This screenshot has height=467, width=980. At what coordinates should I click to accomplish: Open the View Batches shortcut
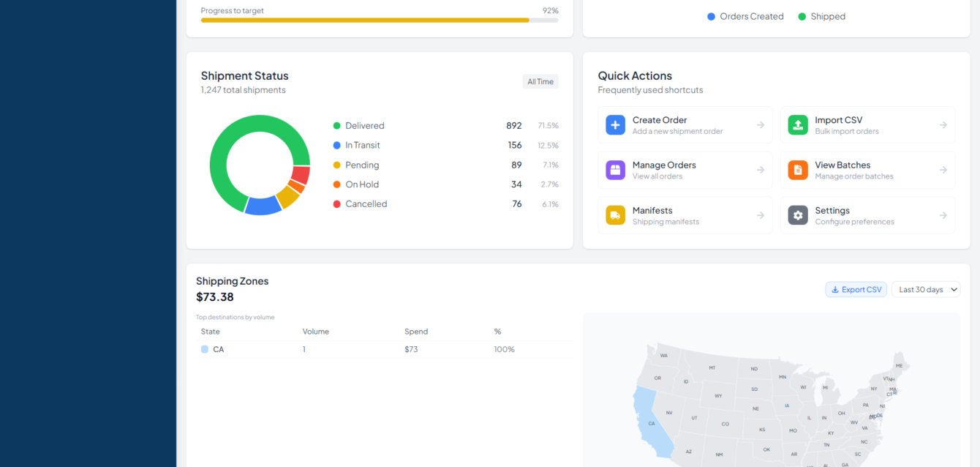(867, 170)
